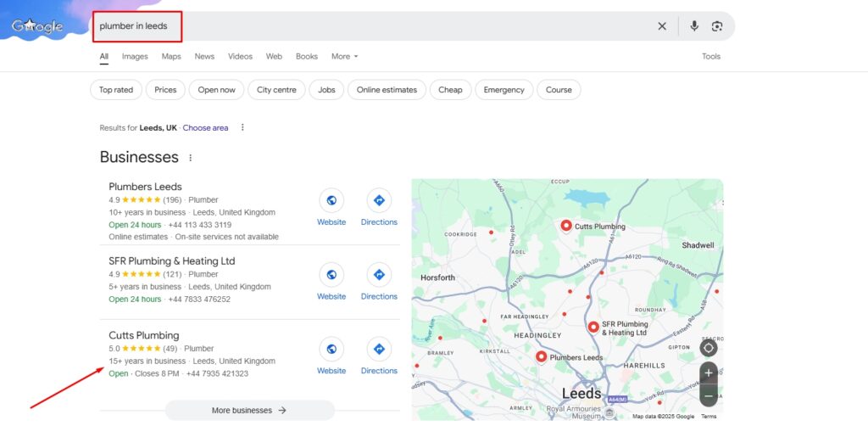
Task: Switch to the All tab
Action: click(x=104, y=57)
